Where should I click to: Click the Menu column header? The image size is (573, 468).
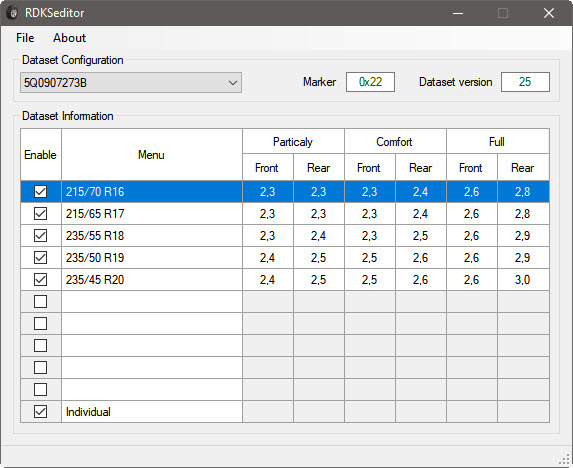(152, 155)
